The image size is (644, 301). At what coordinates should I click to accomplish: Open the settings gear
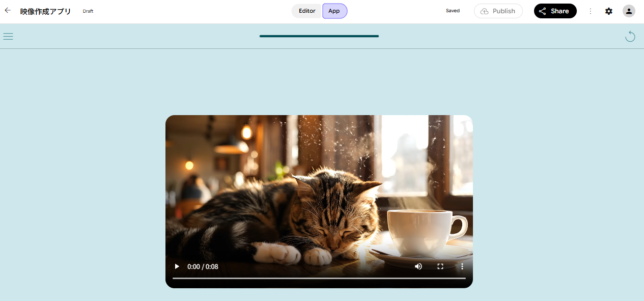[x=609, y=11]
